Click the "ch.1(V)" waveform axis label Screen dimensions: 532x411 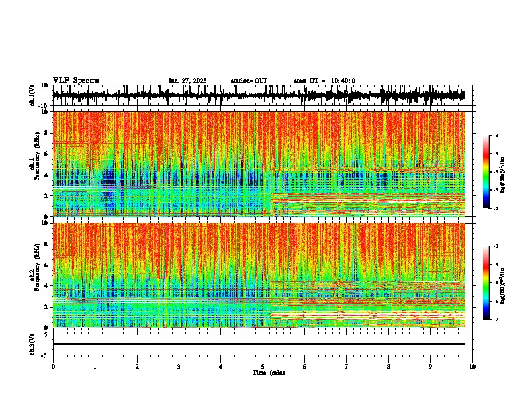point(32,95)
